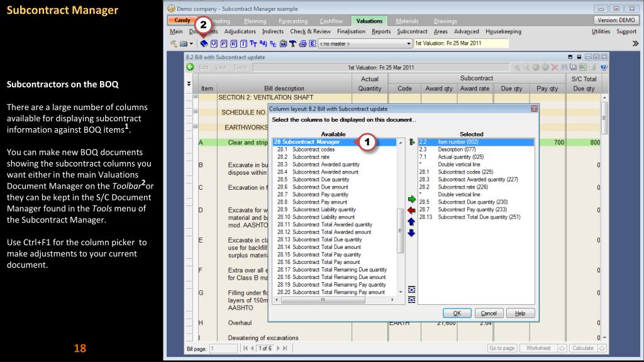
Task: Click OK in Column layout dialog
Action: [457, 313]
